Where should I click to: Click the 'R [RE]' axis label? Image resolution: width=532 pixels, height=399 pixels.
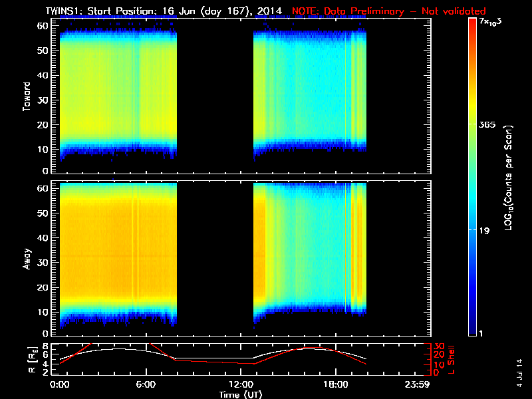pyautogui.click(x=32, y=360)
